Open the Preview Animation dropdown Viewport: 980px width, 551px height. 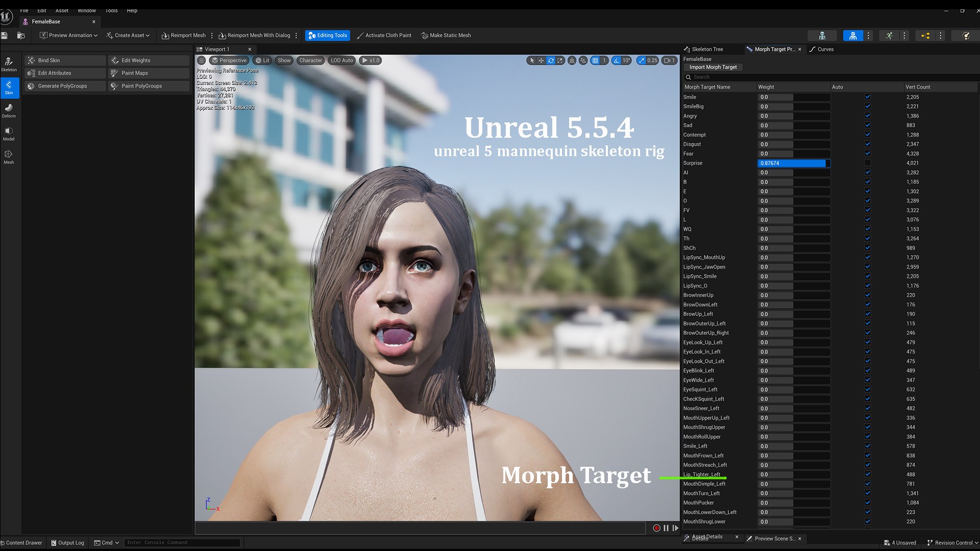click(68, 35)
